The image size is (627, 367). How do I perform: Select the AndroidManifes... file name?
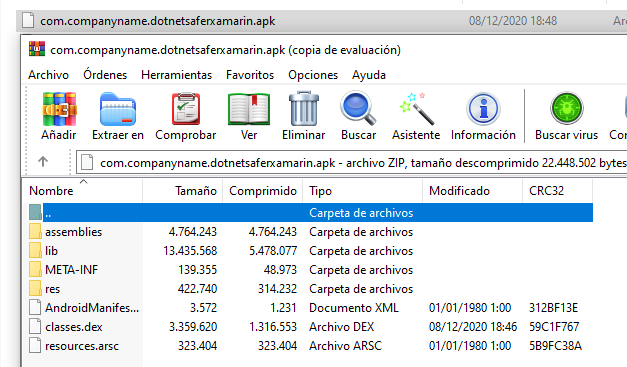92,307
